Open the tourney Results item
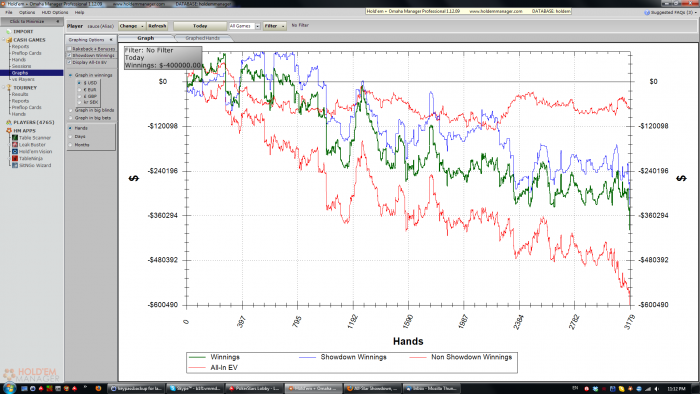This screenshot has width=700, height=394. tap(20, 95)
